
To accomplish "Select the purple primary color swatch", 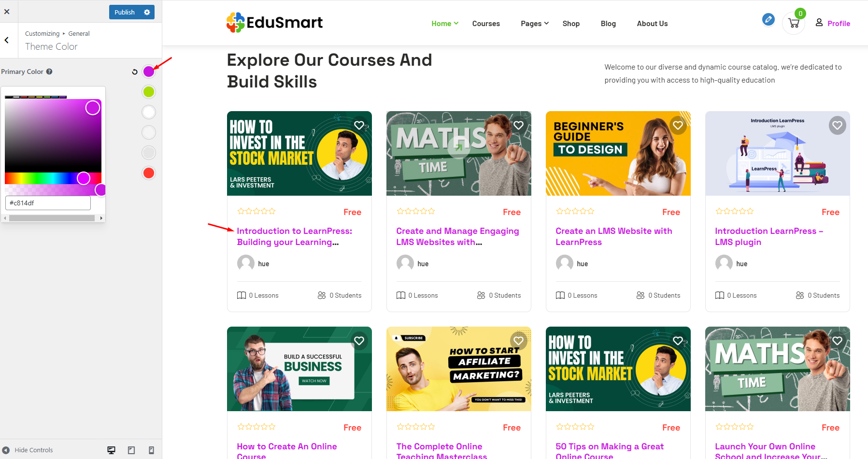I will tap(149, 72).
